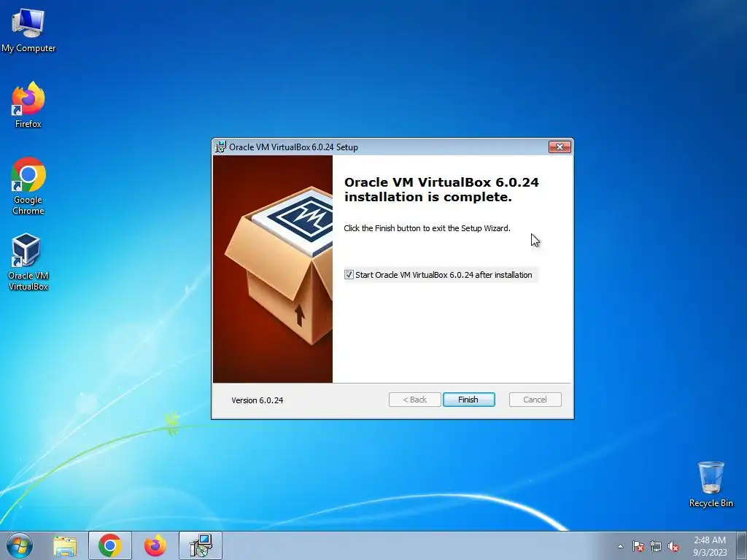Open Chrome from the taskbar
This screenshot has width=747, height=560.
pos(110,545)
